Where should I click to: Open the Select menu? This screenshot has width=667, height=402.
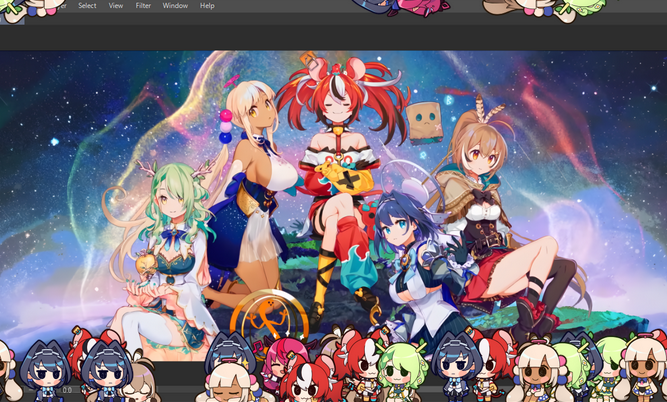coord(87,6)
